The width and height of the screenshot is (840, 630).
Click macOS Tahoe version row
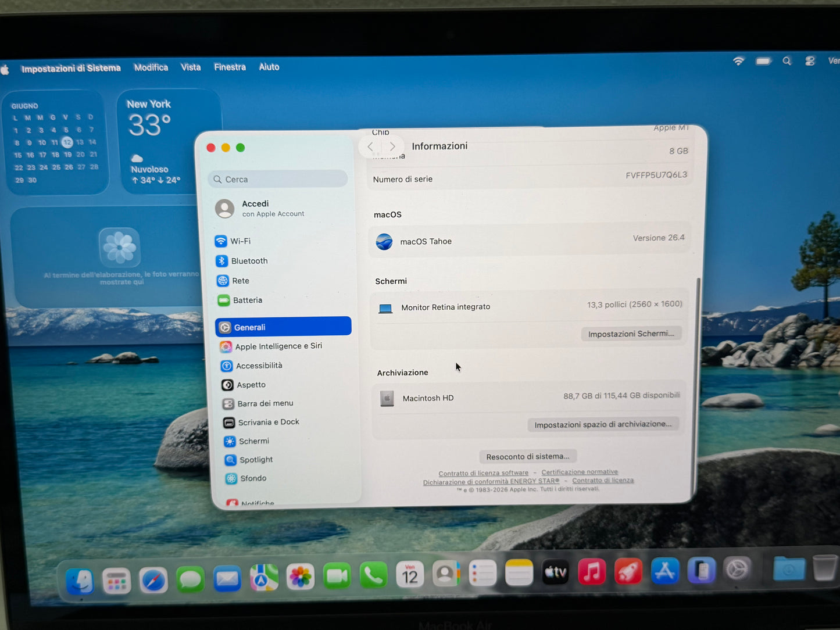pos(530,240)
